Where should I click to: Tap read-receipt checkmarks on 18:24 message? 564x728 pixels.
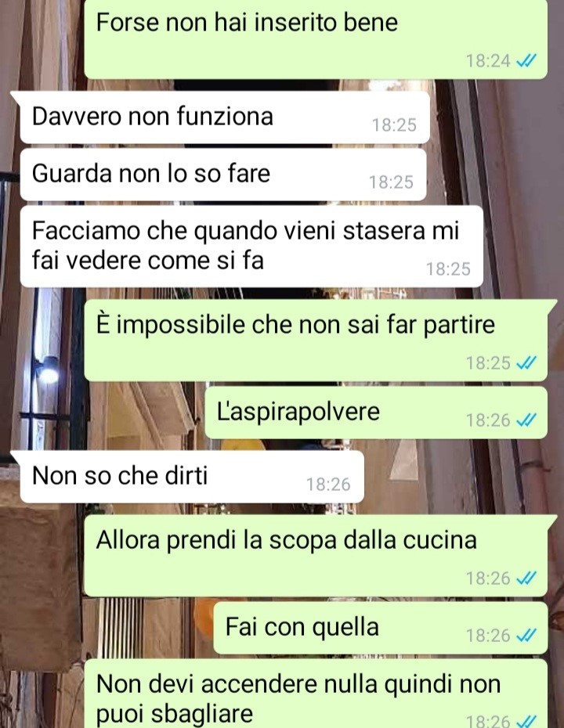[526, 61]
